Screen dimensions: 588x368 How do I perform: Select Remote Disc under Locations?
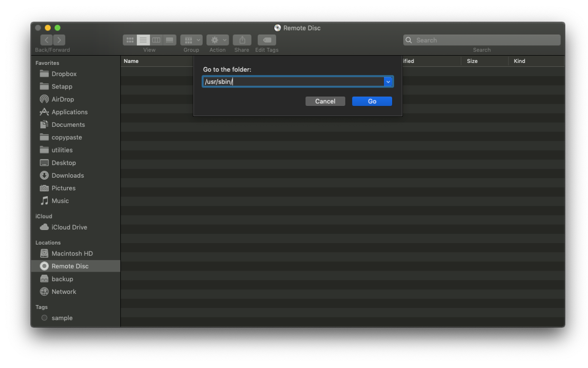pos(75,266)
